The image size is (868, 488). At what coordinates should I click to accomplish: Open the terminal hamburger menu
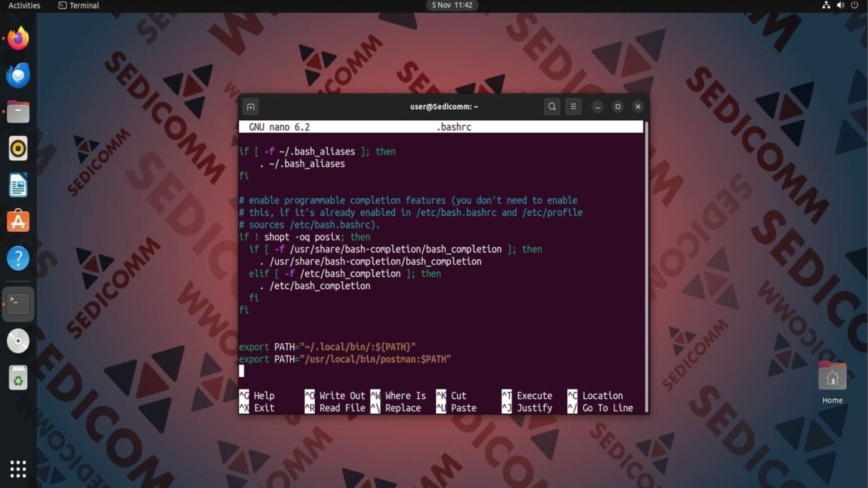tap(573, 106)
